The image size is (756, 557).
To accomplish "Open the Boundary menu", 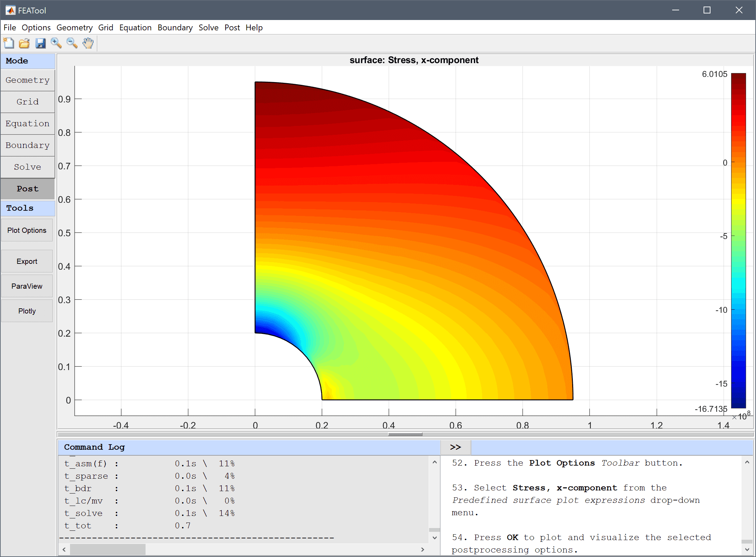I will (x=175, y=28).
